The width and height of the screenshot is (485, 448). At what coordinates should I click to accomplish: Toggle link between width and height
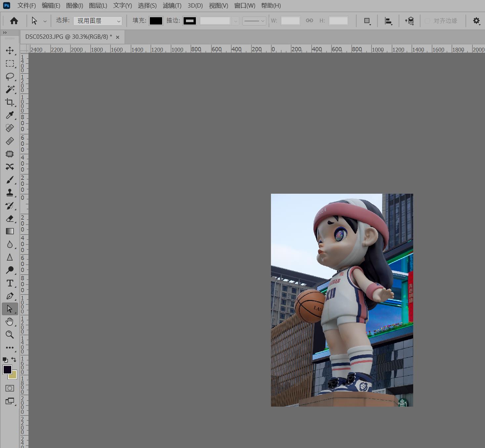click(x=309, y=21)
